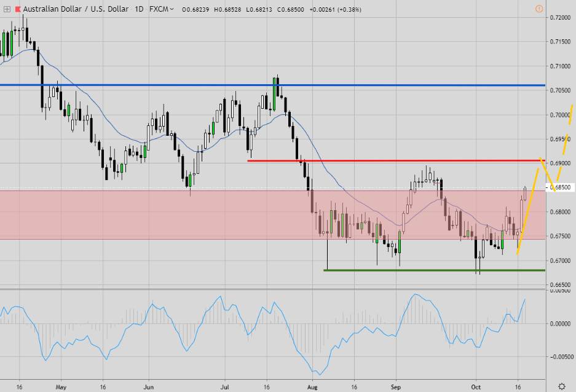Viewport: 576px width, 392px height.
Task: Click the low value L0.68213
Action: pos(259,10)
